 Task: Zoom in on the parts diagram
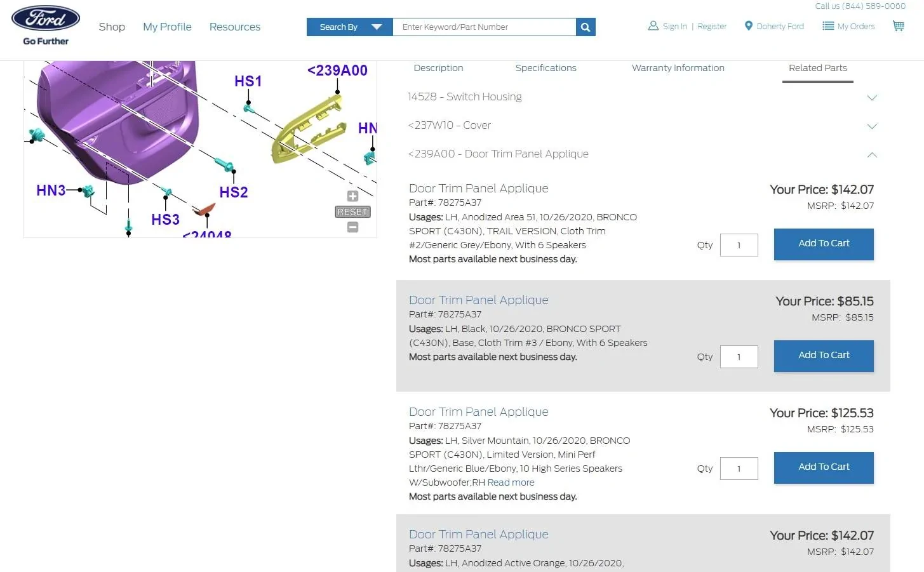click(353, 196)
